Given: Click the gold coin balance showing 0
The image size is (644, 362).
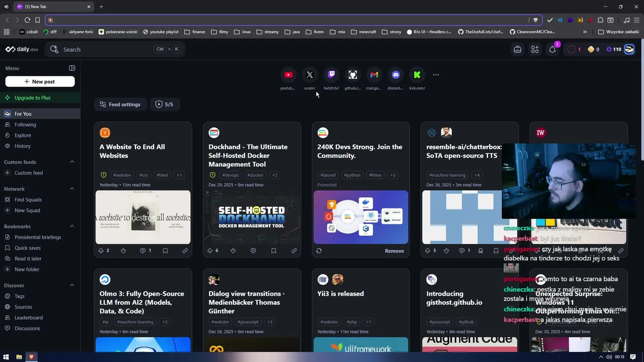Looking at the screenshot, I should tap(593, 49).
